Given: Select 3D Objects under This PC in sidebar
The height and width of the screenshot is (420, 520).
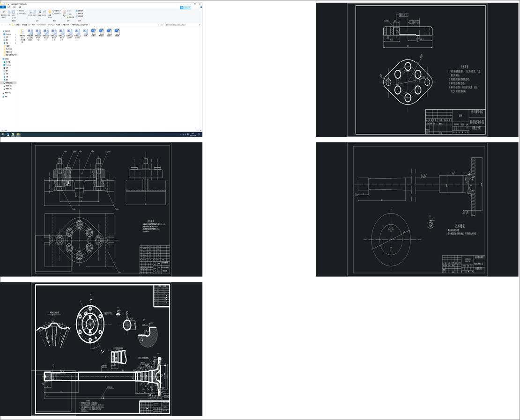Looking at the screenshot, I should 7,62.
